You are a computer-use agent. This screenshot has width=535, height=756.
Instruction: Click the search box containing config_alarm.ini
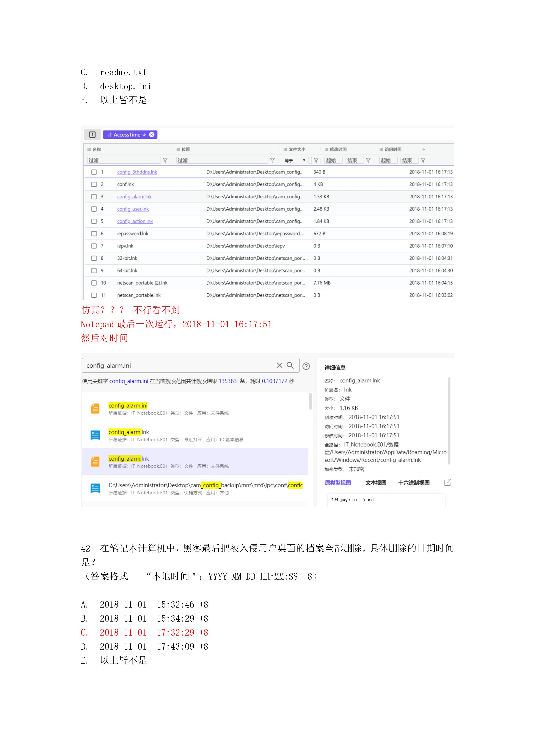191,365
